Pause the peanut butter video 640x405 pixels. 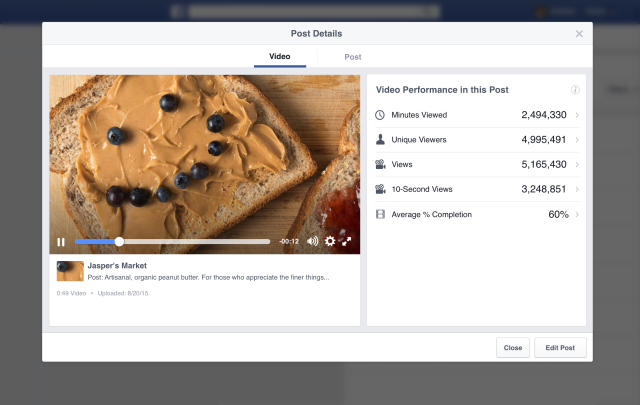(x=61, y=241)
